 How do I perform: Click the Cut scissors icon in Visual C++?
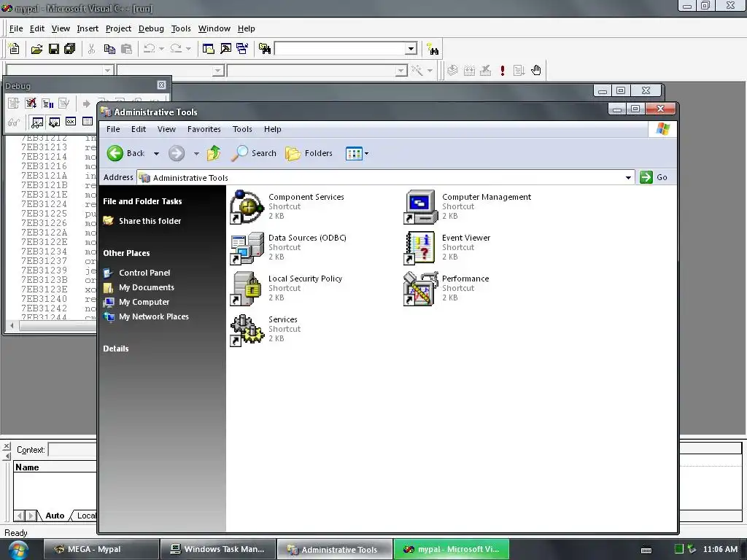(91, 49)
